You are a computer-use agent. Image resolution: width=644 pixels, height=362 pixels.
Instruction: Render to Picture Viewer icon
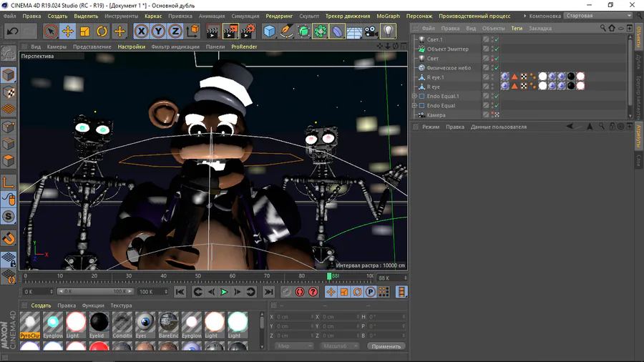pyautogui.click(x=230, y=31)
